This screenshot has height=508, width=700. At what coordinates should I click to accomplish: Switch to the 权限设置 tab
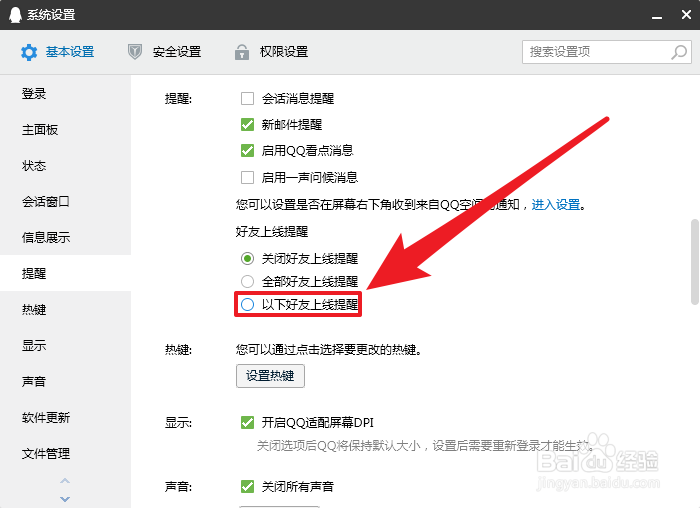[271, 52]
